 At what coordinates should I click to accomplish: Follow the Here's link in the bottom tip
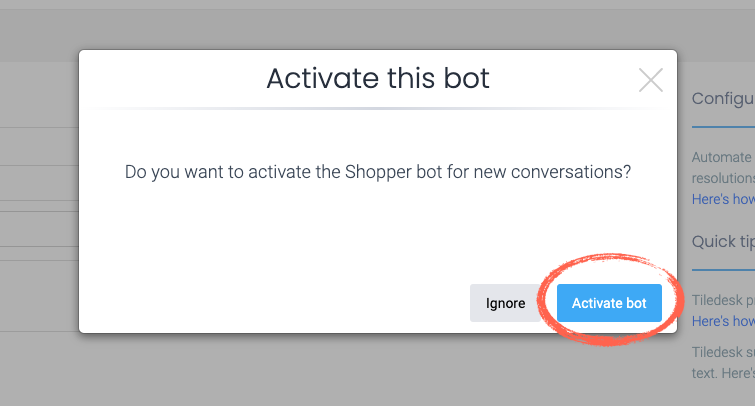click(738, 373)
